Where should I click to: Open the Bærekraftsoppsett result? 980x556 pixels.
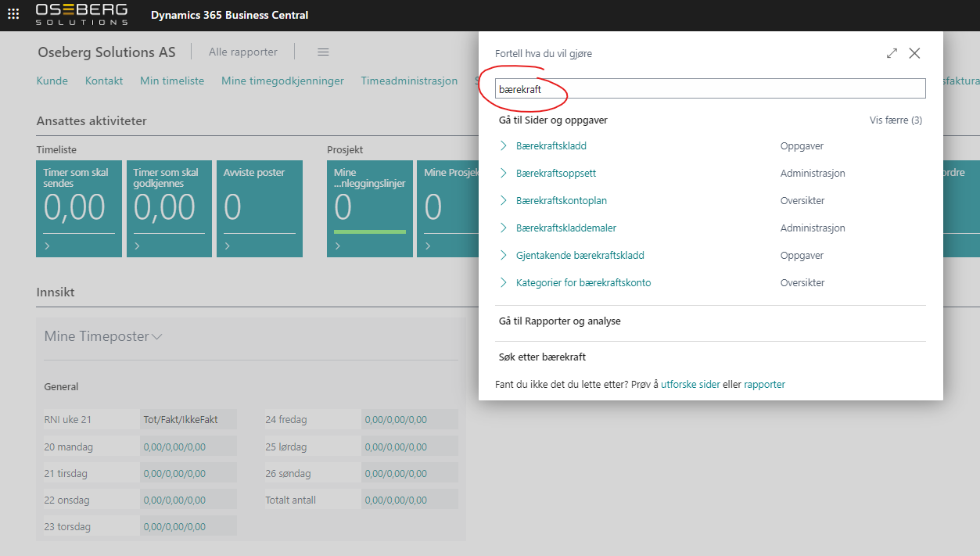pyautogui.click(x=556, y=174)
